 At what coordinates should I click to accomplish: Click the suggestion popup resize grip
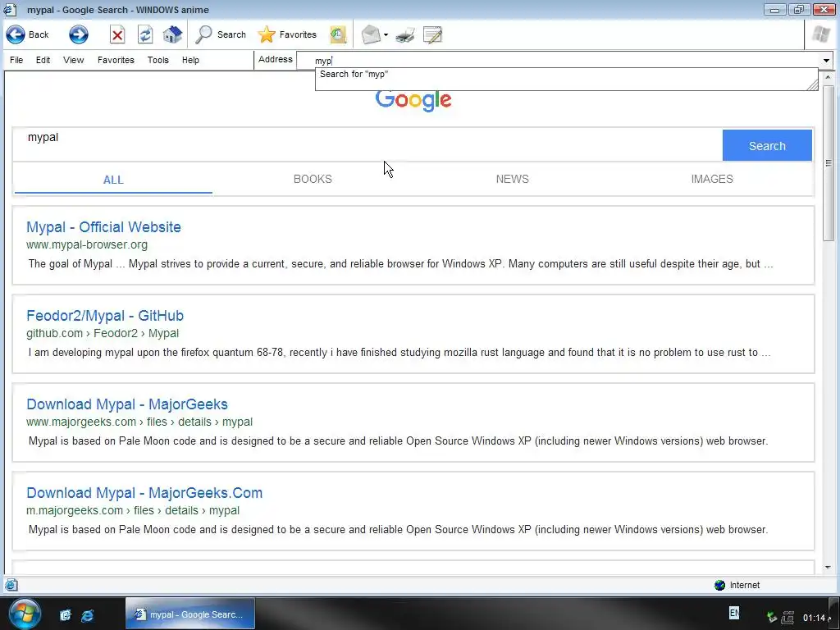pos(812,84)
